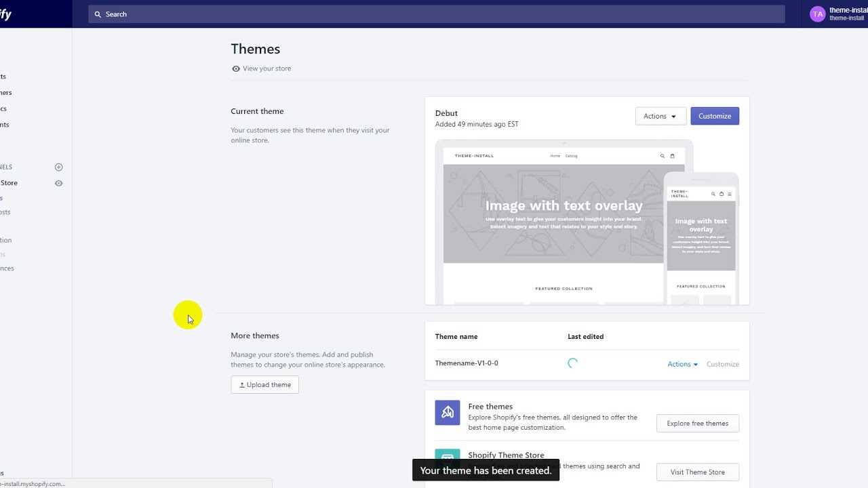Click Customize link for Themename-V1-0-0

point(723,364)
